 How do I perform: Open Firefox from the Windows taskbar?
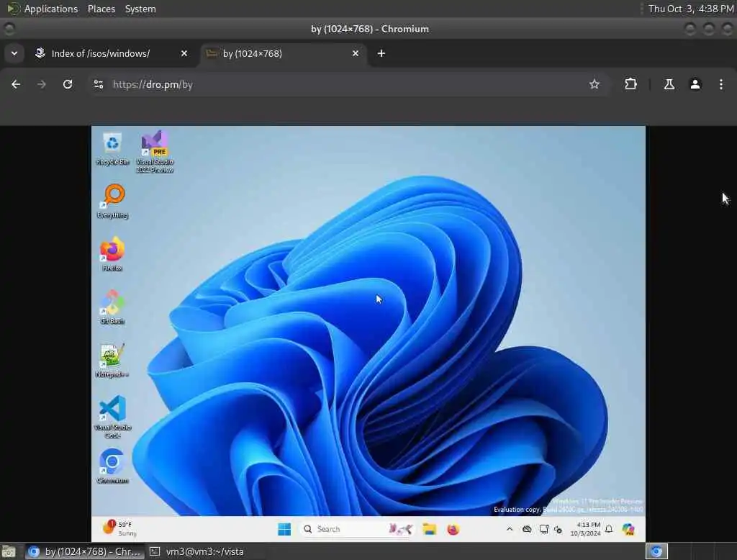[x=453, y=529]
